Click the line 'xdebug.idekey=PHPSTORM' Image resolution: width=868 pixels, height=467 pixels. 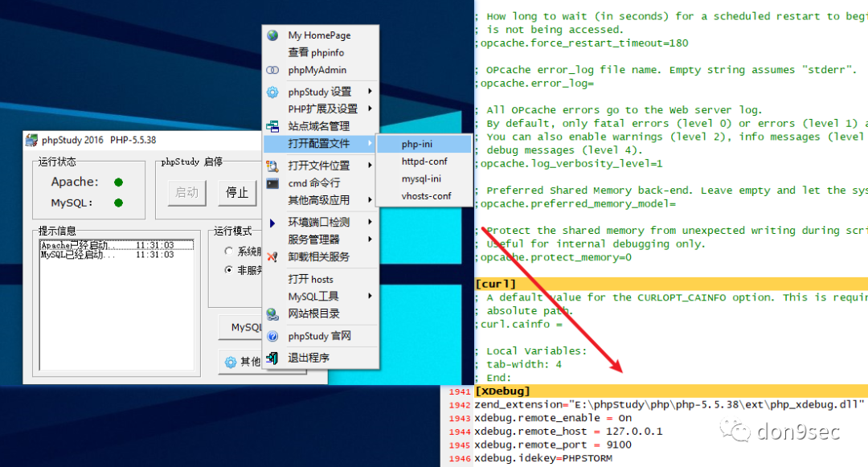point(543,457)
